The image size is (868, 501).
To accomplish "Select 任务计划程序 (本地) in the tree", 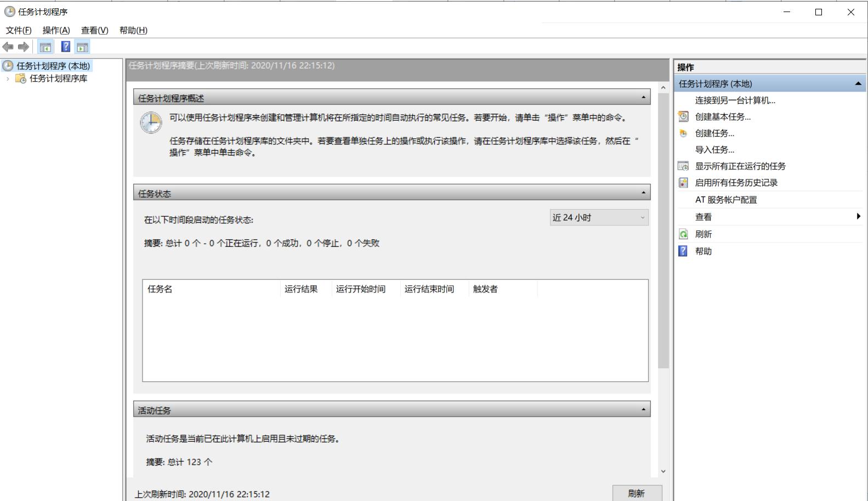I will pyautogui.click(x=53, y=66).
